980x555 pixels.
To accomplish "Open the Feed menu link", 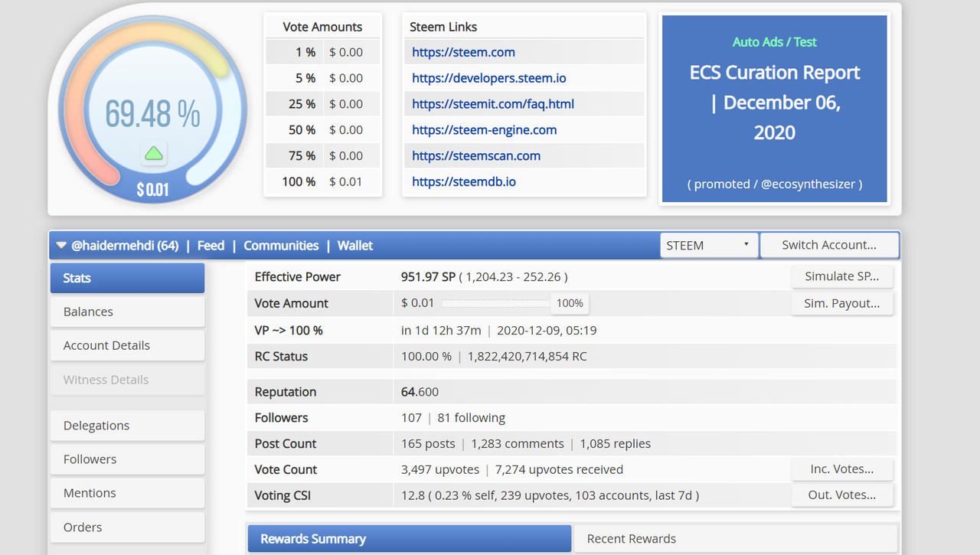I will click(x=211, y=246).
